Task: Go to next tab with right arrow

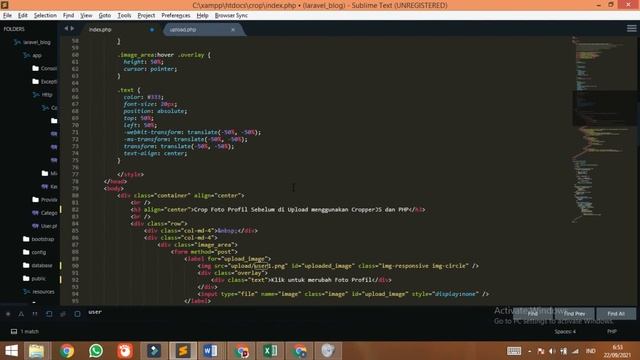Action: [x=73, y=29]
